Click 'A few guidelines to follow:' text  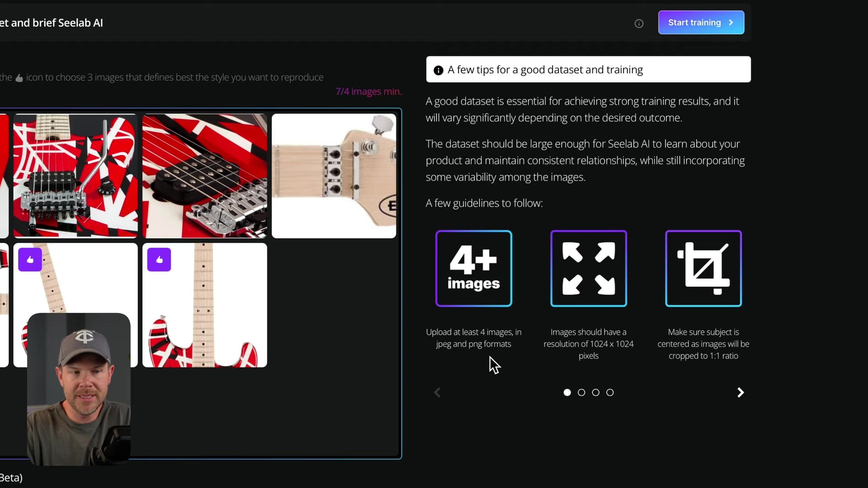tap(484, 203)
